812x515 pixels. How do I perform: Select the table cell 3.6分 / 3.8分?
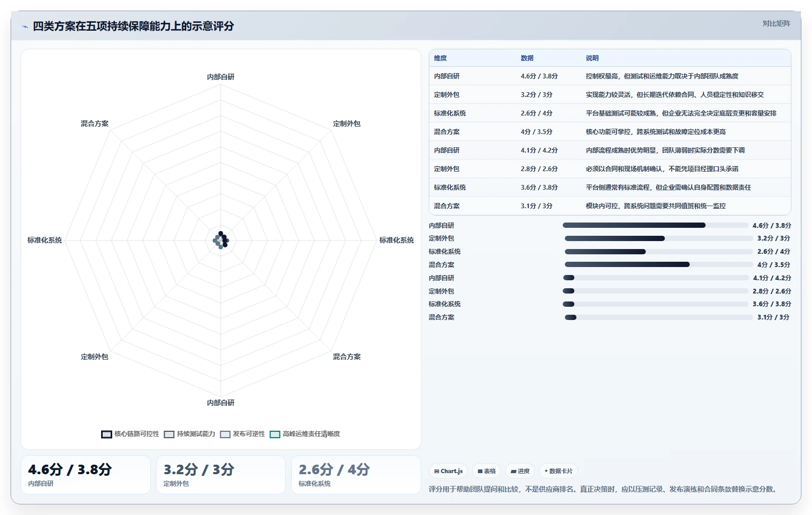[539, 188]
